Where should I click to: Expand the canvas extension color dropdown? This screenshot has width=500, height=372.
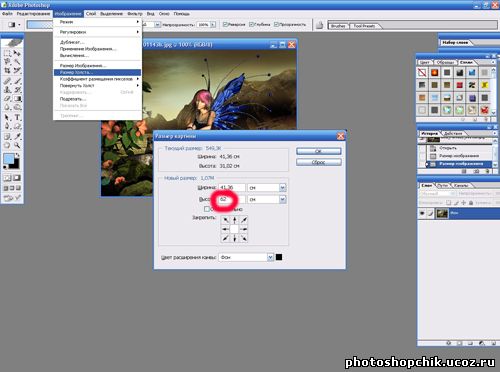270,257
